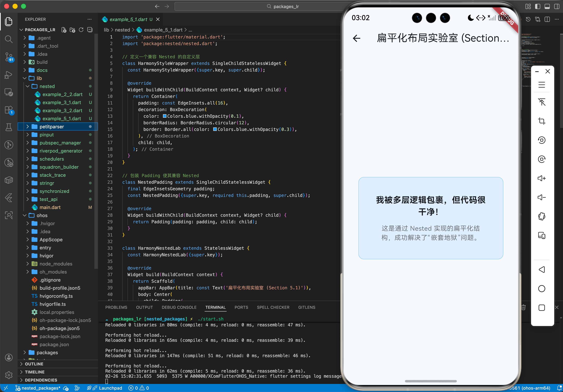Switch to the PROBLEMS panel tab

[x=116, y=307]
